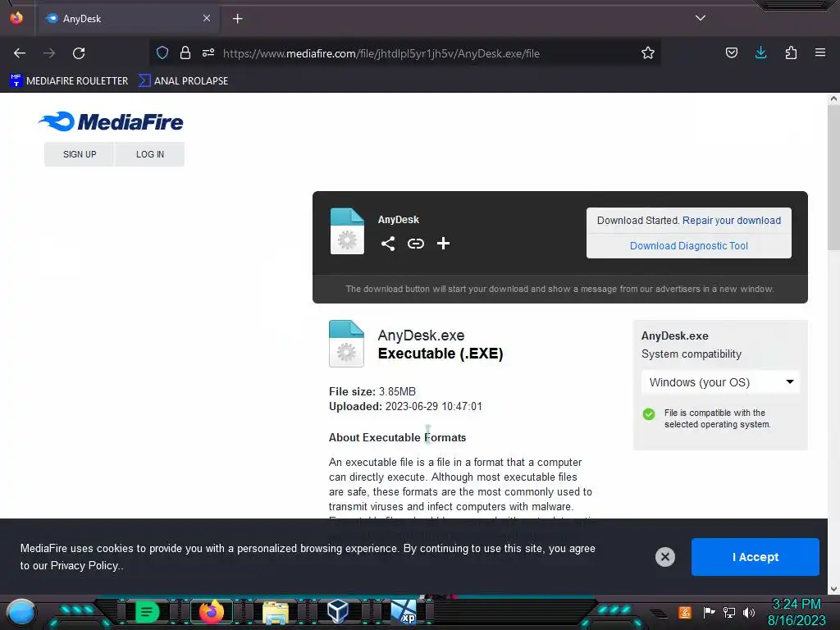This screenshot has height=630, width=840.
Task: Click the green compatibility checkmark
Action: tap(649, 414)
